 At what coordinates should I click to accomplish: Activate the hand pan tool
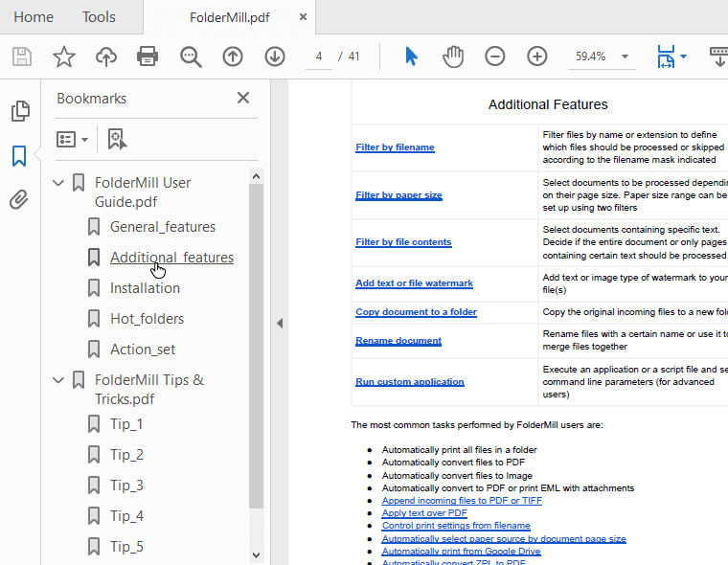453,56
